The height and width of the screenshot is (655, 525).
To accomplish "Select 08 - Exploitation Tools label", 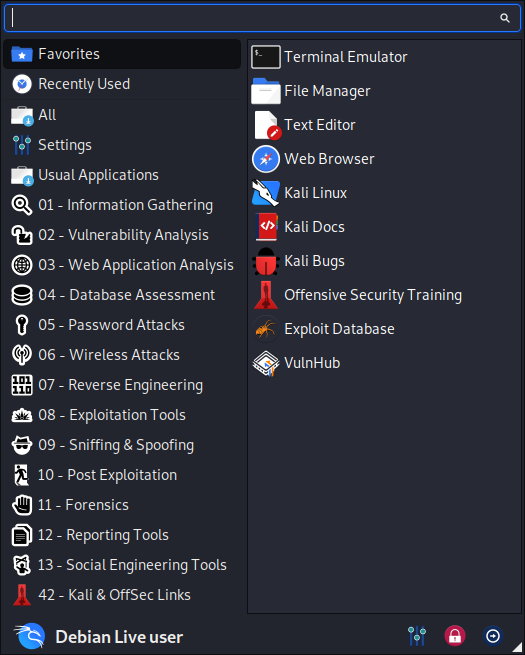I will (112, 415).
